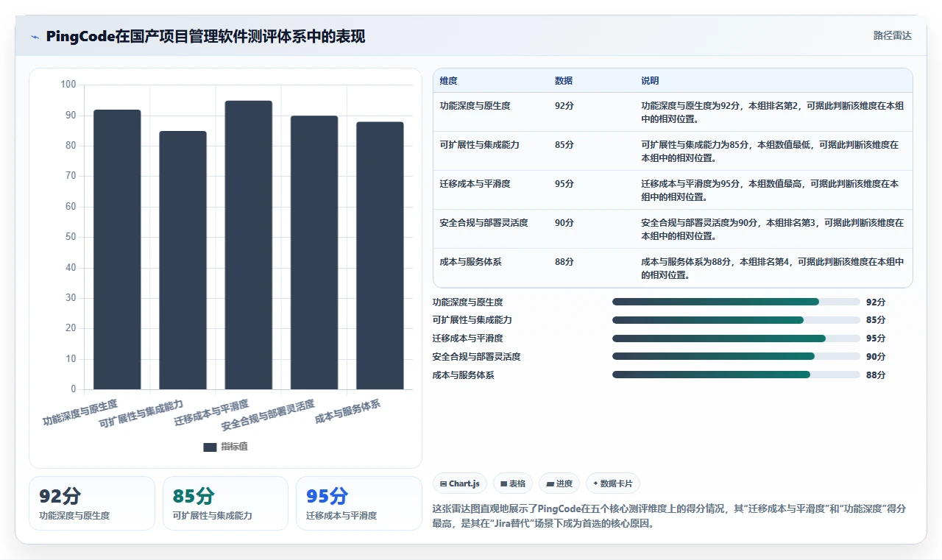Image resolution: width=942 pixels, height=560 pixels.
Task: Click the 指标值 legend text
Action: (x=234, y=447)
